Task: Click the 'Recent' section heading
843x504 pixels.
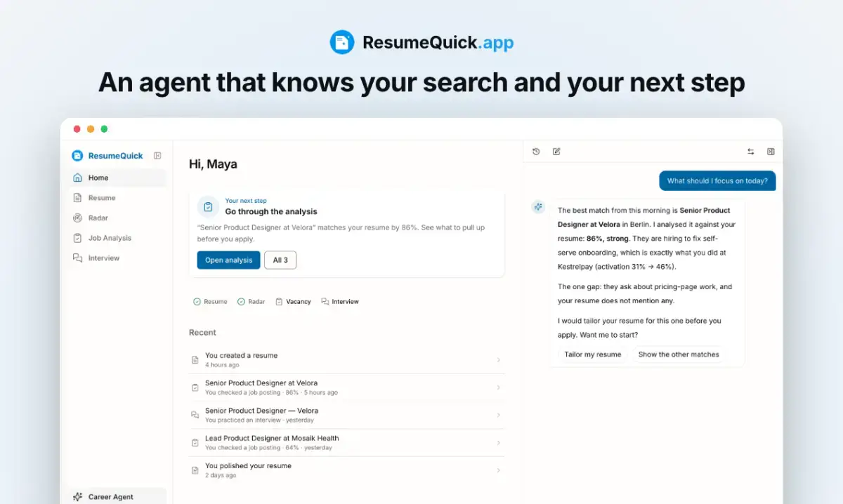Action: (x=202, y=333)
